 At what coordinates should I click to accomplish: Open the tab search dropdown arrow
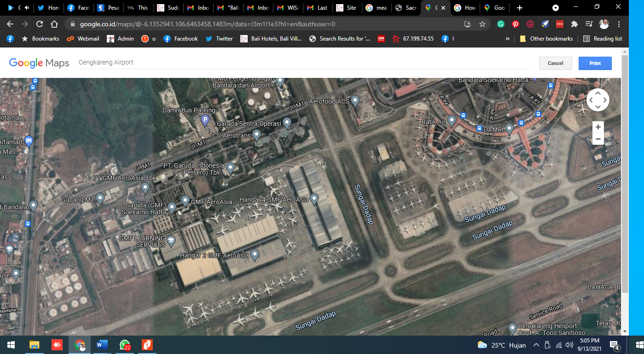(x=556, y=8)
